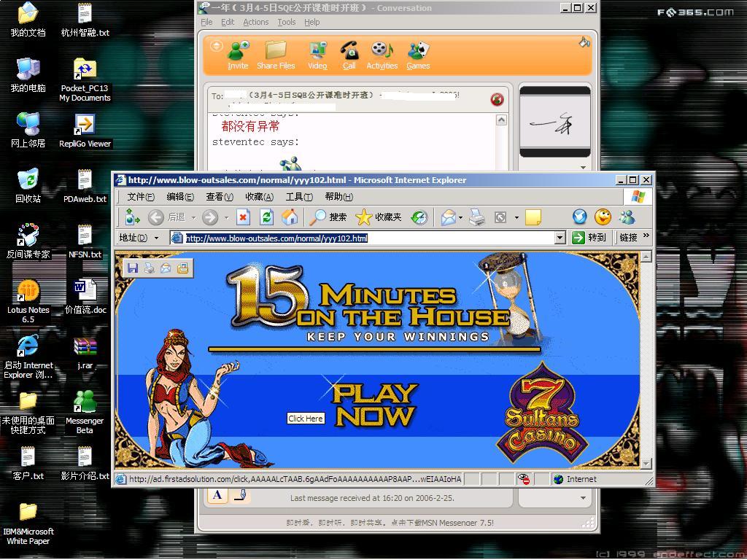Image resolution: width=747 pixels, height=560 pixels.
Task: Open the 回收站 recycle bin icon
Action: (x=28, y=186)
